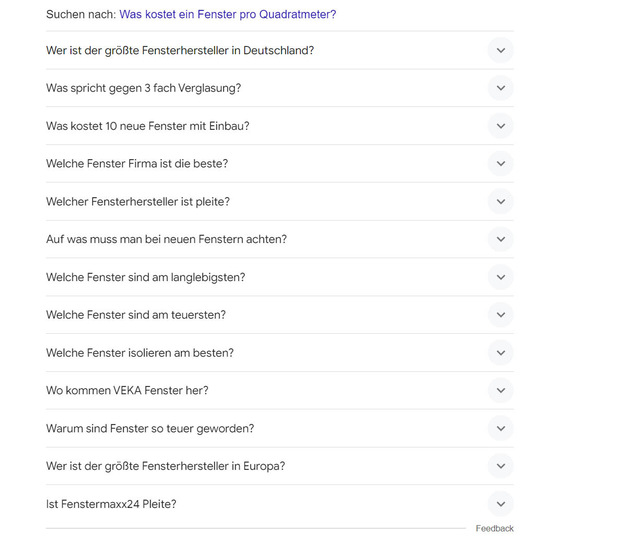Expand chevron next to '3 fach Verglasung' question
628x546 pixels.
(x=501, y=88)
